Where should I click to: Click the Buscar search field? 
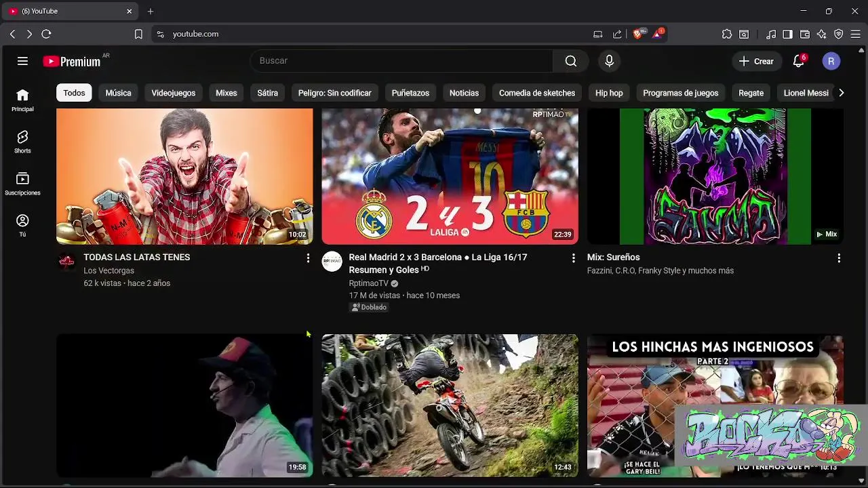401,61
